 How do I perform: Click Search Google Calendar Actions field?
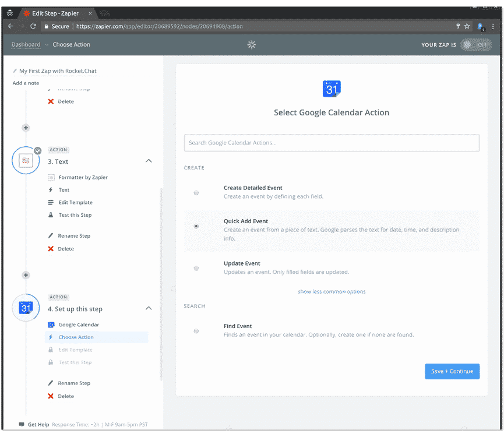tap(332, 143)
